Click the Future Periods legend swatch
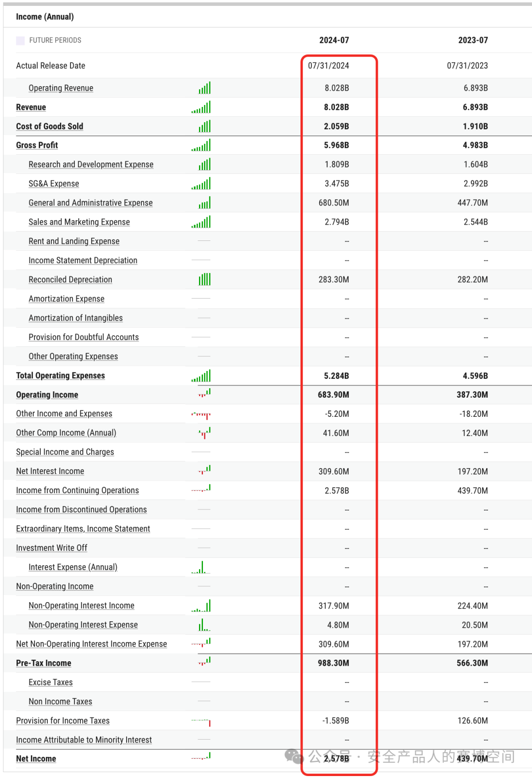Image resolution: width=532 pixels, height=778 pixels. click(x=20, y=40)
